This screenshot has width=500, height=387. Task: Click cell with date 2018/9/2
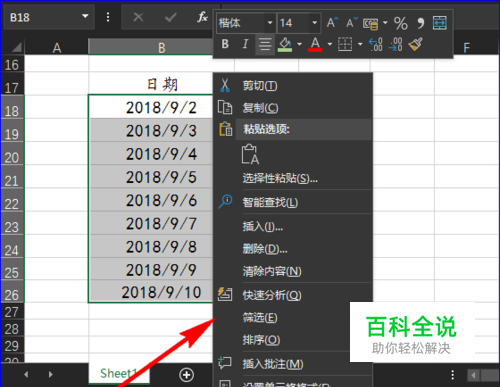pos(151,107)
